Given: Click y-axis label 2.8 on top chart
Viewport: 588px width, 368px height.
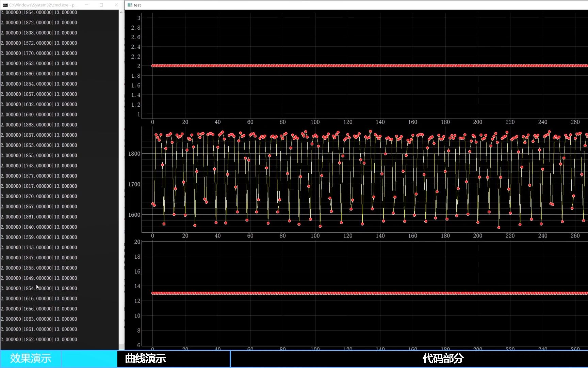Looking at the screenshot, I should (x=136, y=28).
